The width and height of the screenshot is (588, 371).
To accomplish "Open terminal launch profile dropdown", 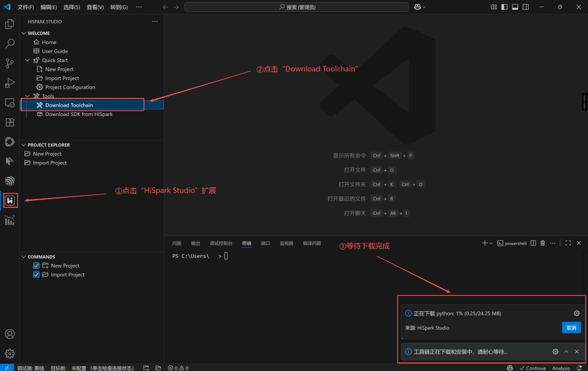I will (491, 244).
